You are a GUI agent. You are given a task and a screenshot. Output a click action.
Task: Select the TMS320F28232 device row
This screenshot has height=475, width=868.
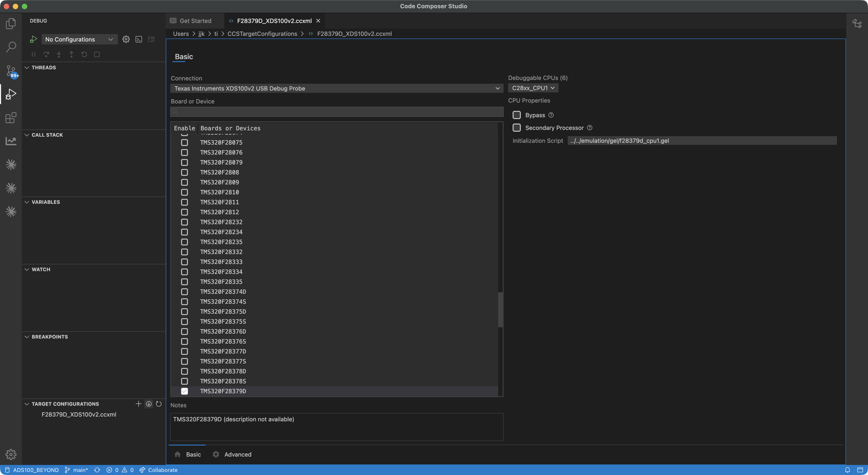335,222
